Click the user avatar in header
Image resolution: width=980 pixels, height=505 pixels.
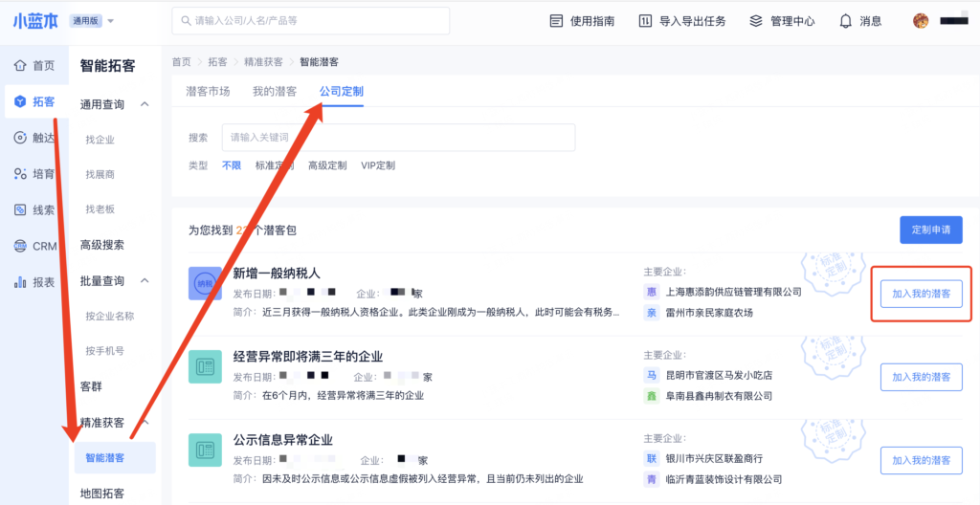(921, 21)
